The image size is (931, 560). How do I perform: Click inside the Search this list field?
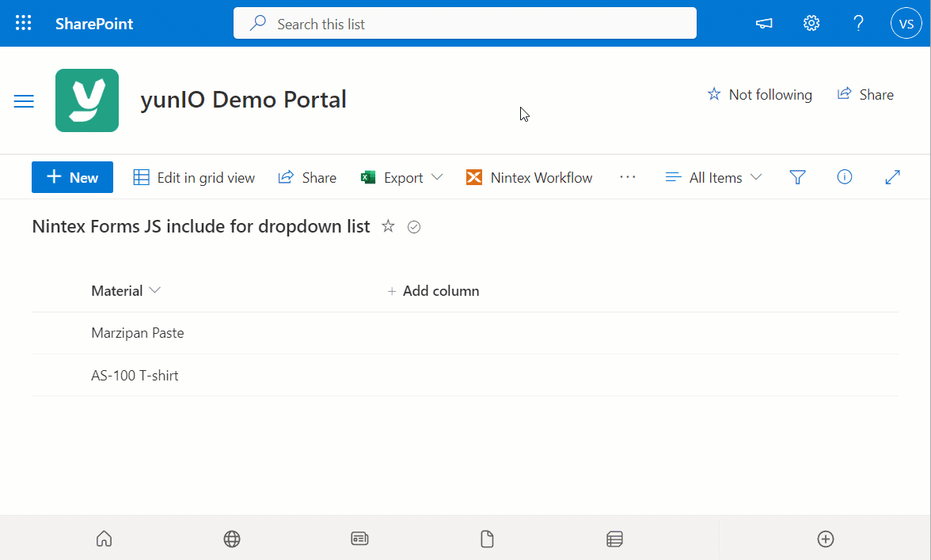tap(464, 23)
